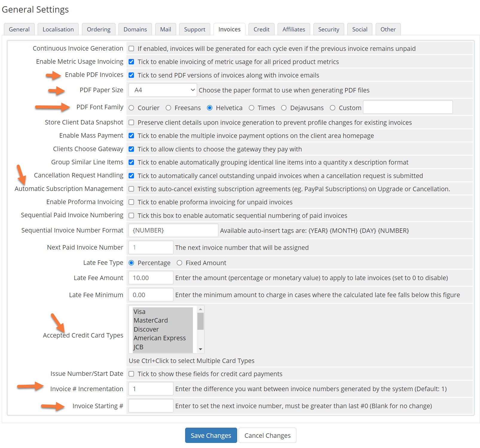Open the PDF Paper Size dropdown
480x448 pixels.
point(162,90)
